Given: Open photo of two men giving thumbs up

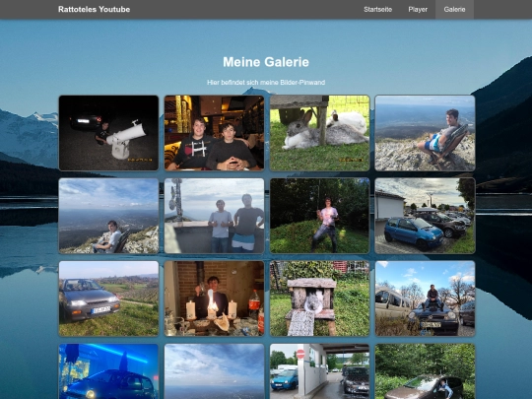Looking at the screenshot, I should click(214, 216).
